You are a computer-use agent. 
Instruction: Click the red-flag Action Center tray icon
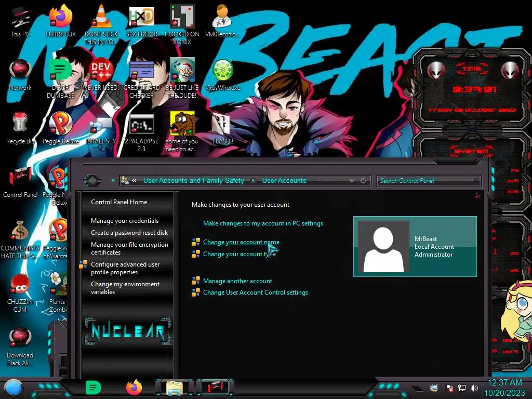(449, 388)
